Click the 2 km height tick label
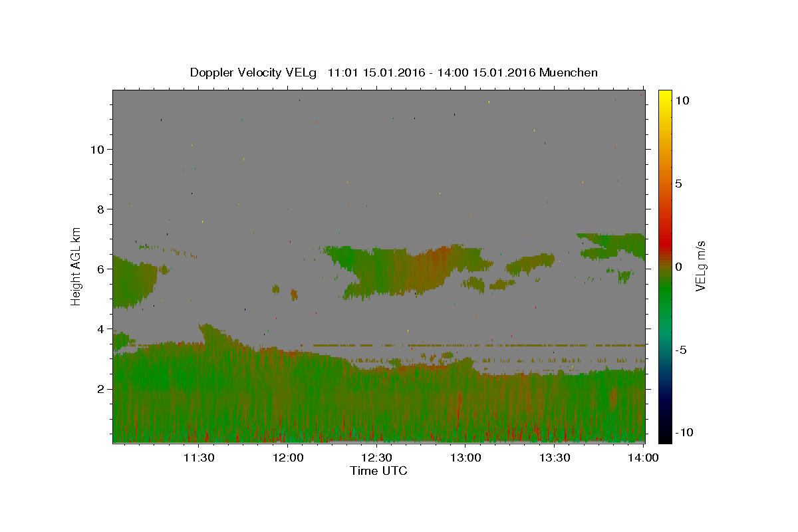This screenshot has height=532, width=798. click(x=100, y=388)
